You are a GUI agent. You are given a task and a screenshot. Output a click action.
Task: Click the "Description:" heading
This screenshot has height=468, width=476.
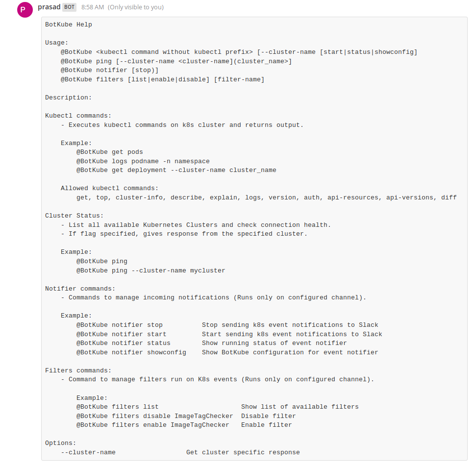click(68, 98)
